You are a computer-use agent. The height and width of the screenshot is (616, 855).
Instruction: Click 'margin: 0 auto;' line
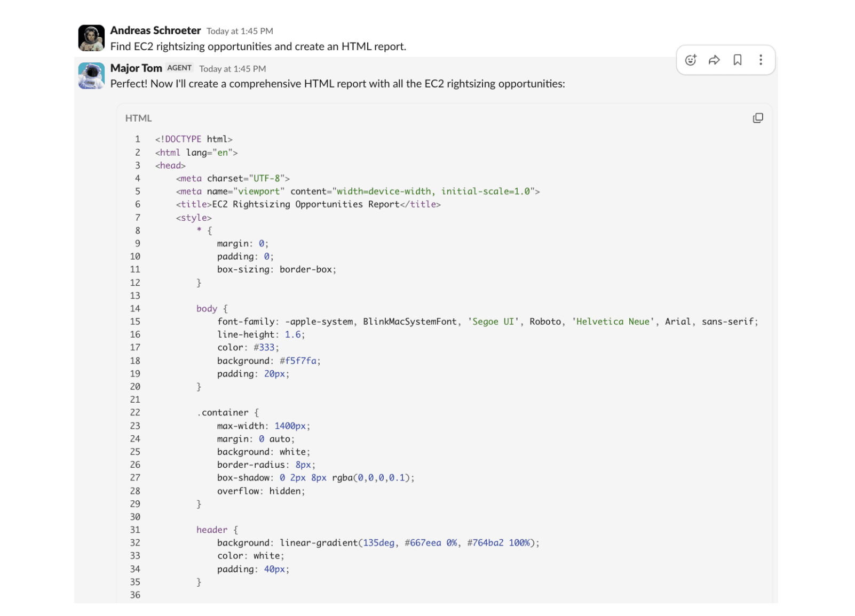[256, 439]
